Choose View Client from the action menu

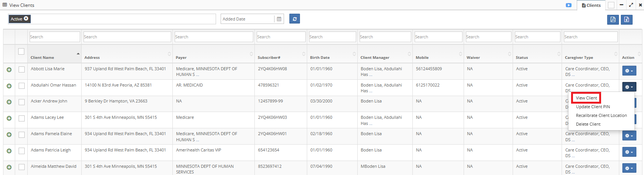pos(586,98)
